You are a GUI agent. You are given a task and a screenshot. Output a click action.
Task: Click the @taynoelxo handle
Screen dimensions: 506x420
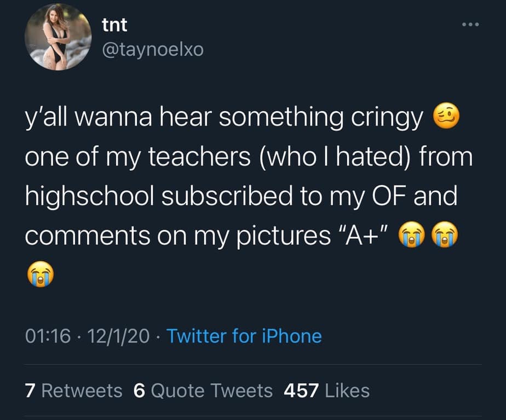(x=152, y=50)
